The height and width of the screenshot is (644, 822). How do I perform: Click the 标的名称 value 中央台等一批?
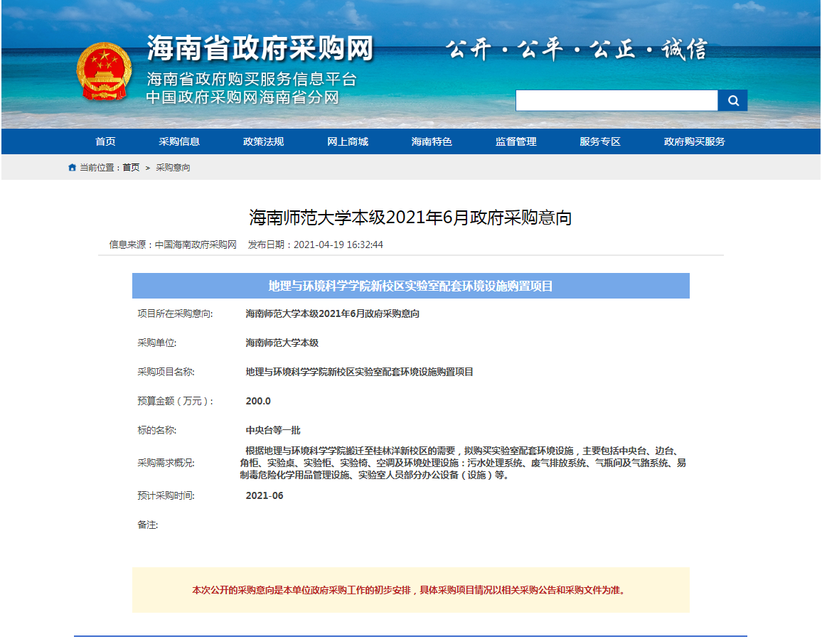(272, 430)
